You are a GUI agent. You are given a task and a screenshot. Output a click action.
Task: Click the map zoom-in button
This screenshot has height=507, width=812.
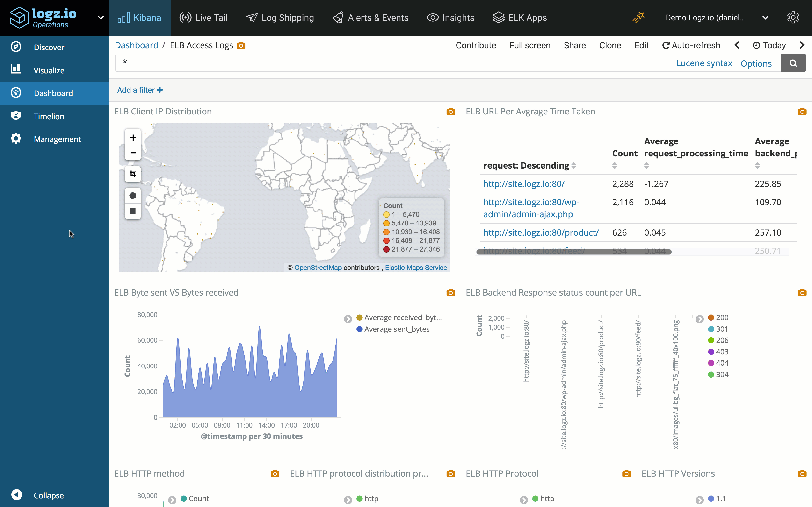(133, 137)
